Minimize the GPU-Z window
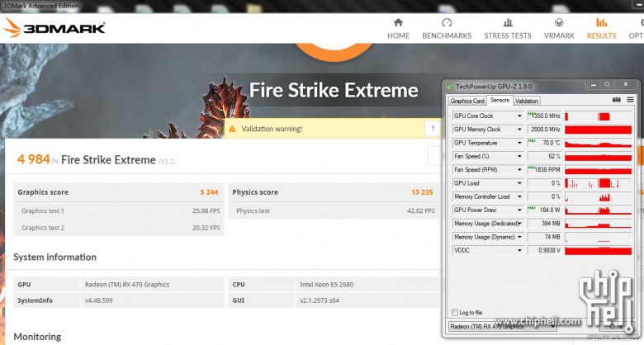644x345 pixels. tap(593, 85)
